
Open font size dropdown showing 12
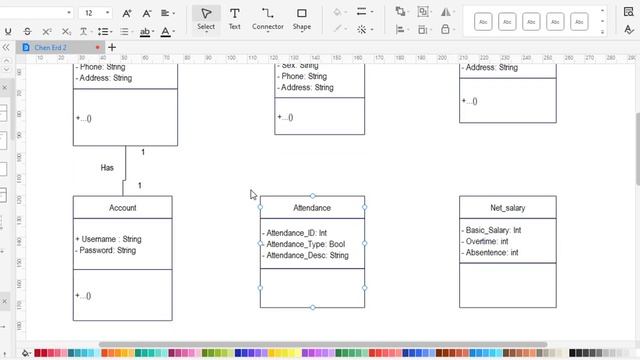pyautogui.click(x=95, y=13)
